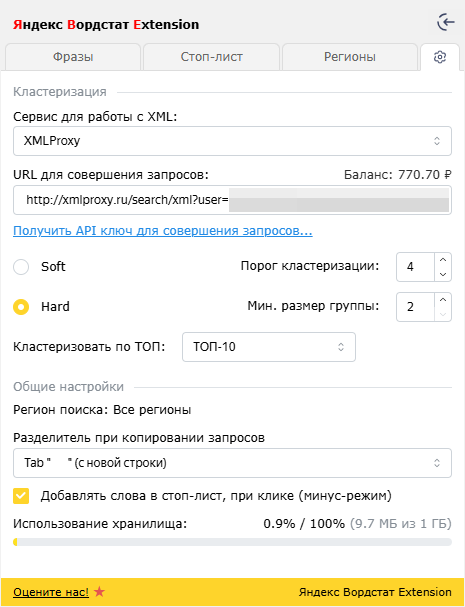The image size is (465, 607).
Task: Click the back arrow icon at top right
Action: tap(446, 22)
